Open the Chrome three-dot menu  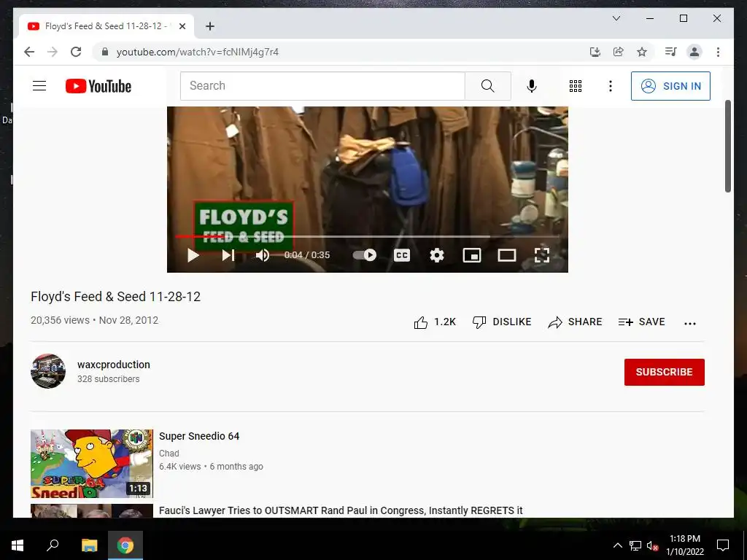pyautogui.click(x=718, y=52)
